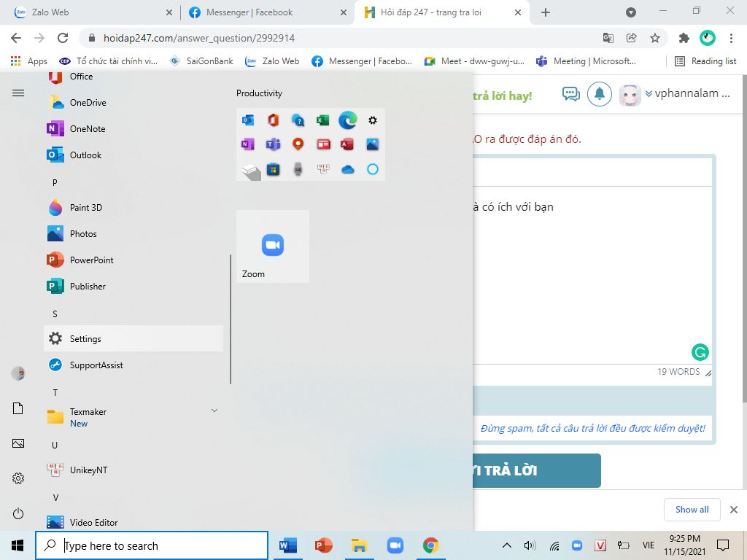Show hidden system tray icons chevron
This screenshot has height=560, width=747.
pyautogui.click(x=507, y=545)
